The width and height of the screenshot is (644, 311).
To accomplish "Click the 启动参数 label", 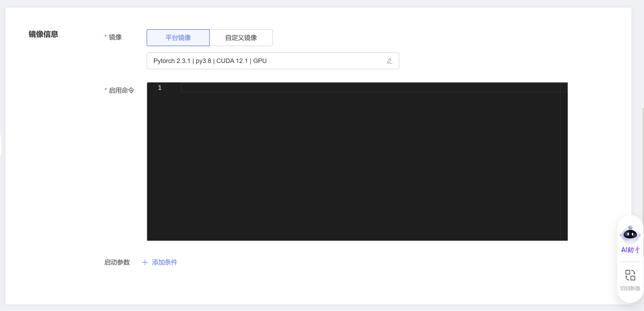I will tap(117, 262).
